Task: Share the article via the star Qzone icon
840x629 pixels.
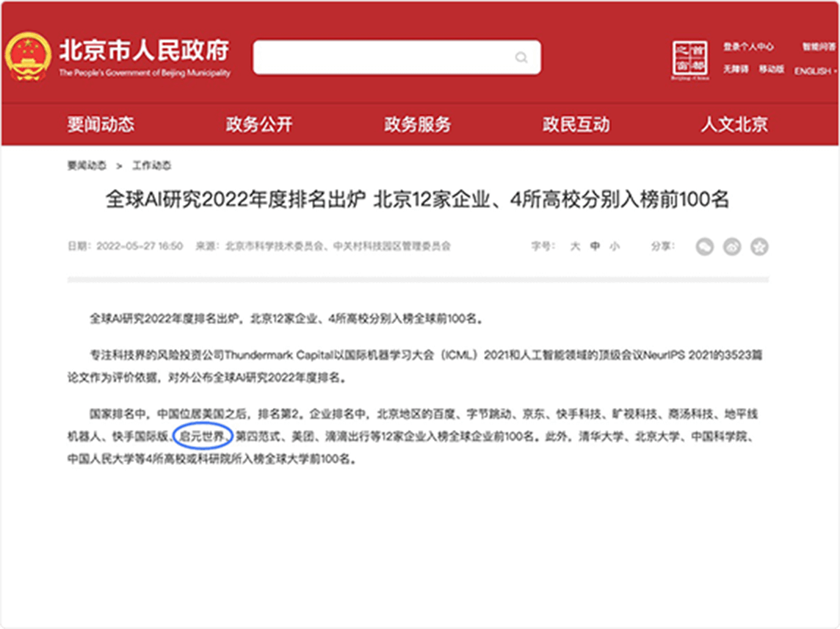Action: (x=759, y=247)
